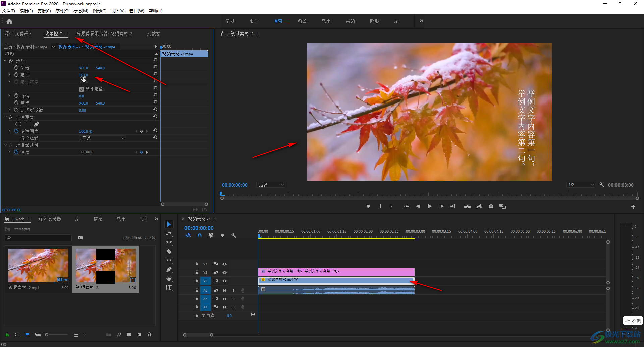Select the Razor tool

click(x=169, y=251)
